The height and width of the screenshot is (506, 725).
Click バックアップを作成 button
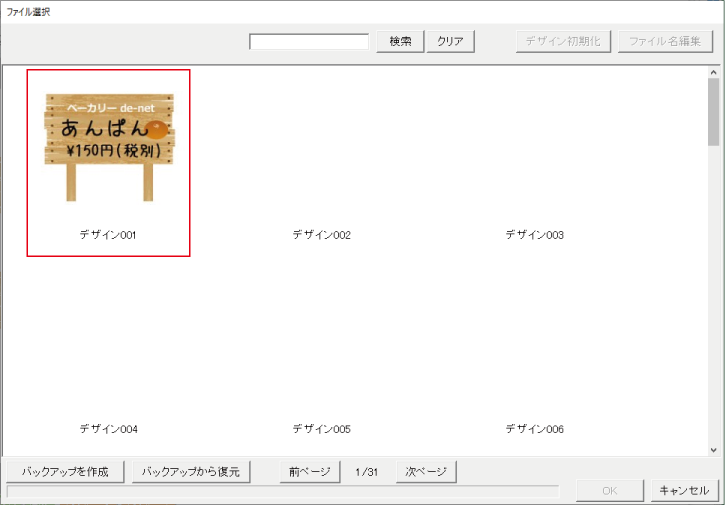click(65, 472)
